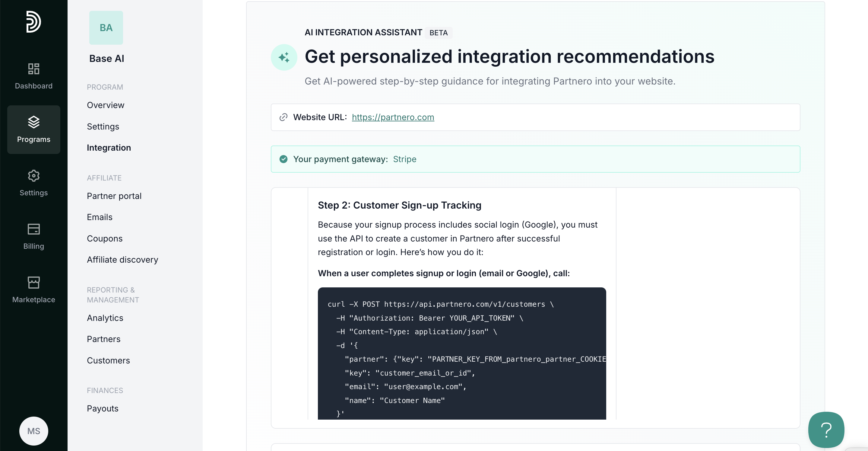Click inside the curl code block
This screenshot has width=868, height=451.
coord(462,353)
